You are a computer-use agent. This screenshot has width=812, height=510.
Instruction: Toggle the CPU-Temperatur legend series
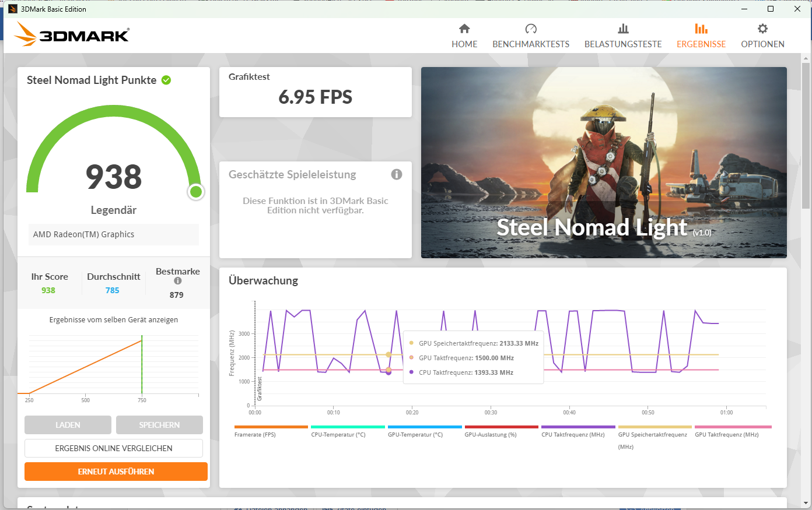click(x=348, y=431)
